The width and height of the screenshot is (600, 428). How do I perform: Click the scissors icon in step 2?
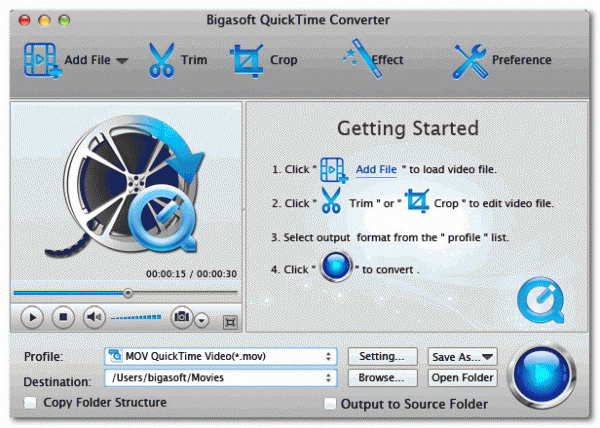click(331, 200)
